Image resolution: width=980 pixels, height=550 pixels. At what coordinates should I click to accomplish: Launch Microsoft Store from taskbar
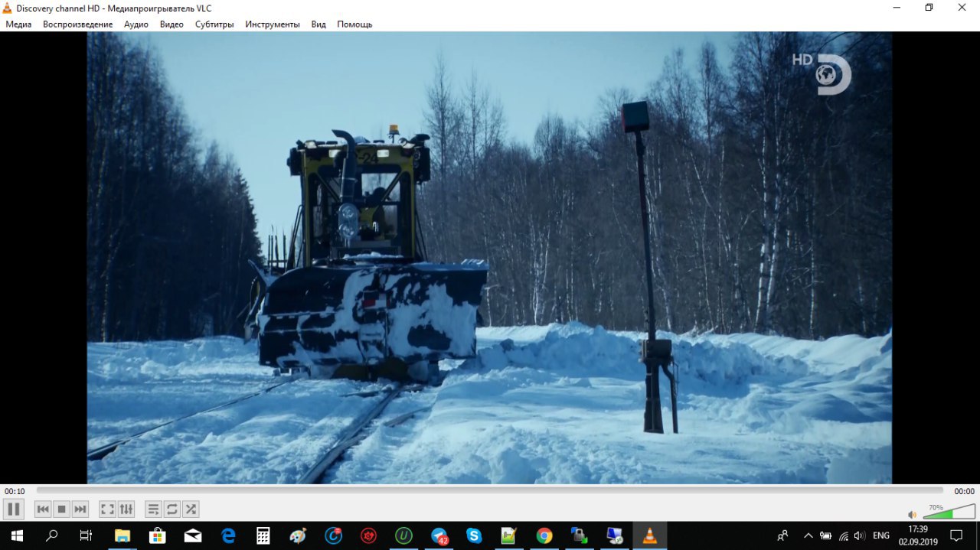(158, 535)
